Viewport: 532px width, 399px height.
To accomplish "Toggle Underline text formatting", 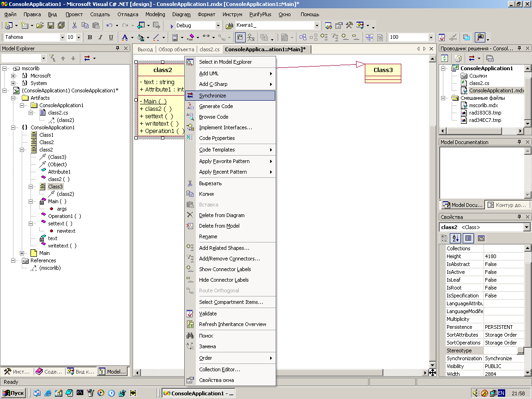I will point(111,37).
